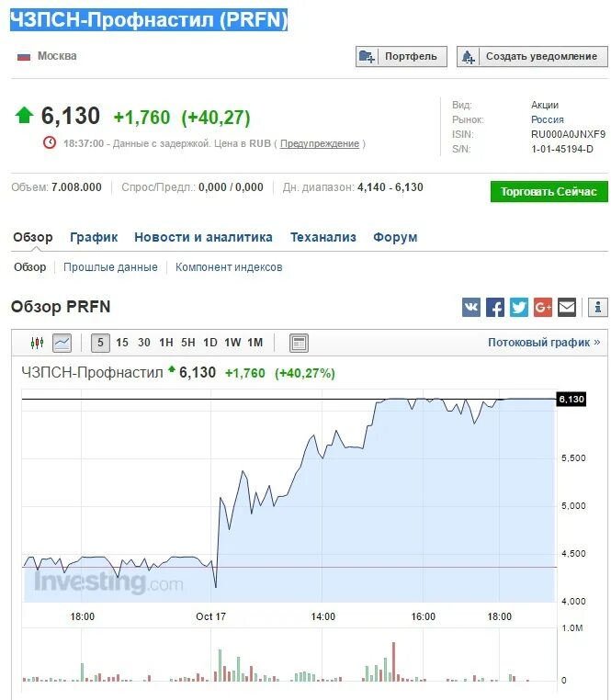
Task: Select the 1H chart interval
Action: (x=166, y=343)
